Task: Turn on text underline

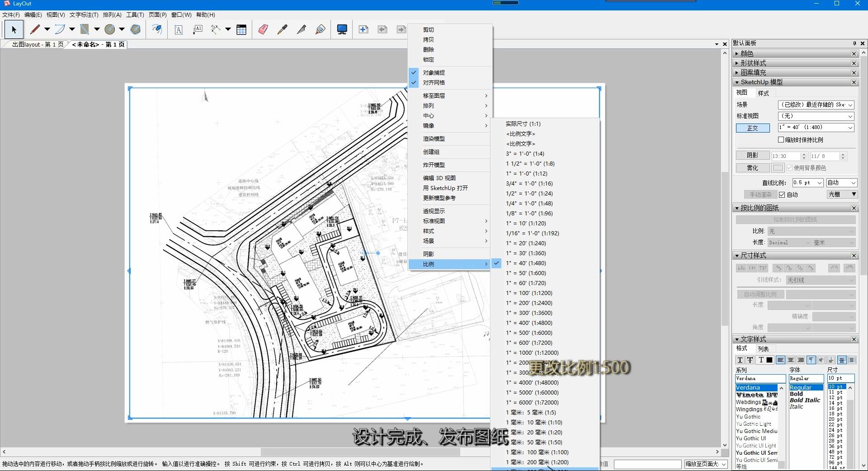Action: click(740, 360)
